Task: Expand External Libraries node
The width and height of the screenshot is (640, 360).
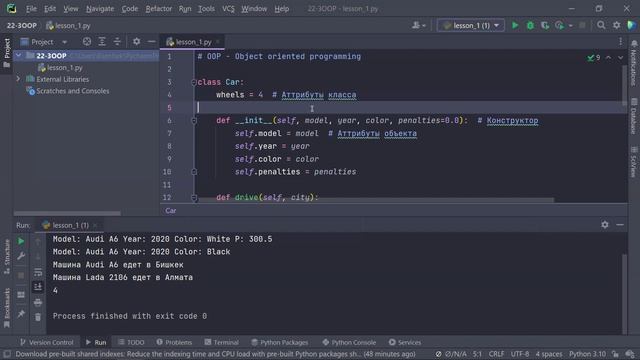Action: point(18,79)
